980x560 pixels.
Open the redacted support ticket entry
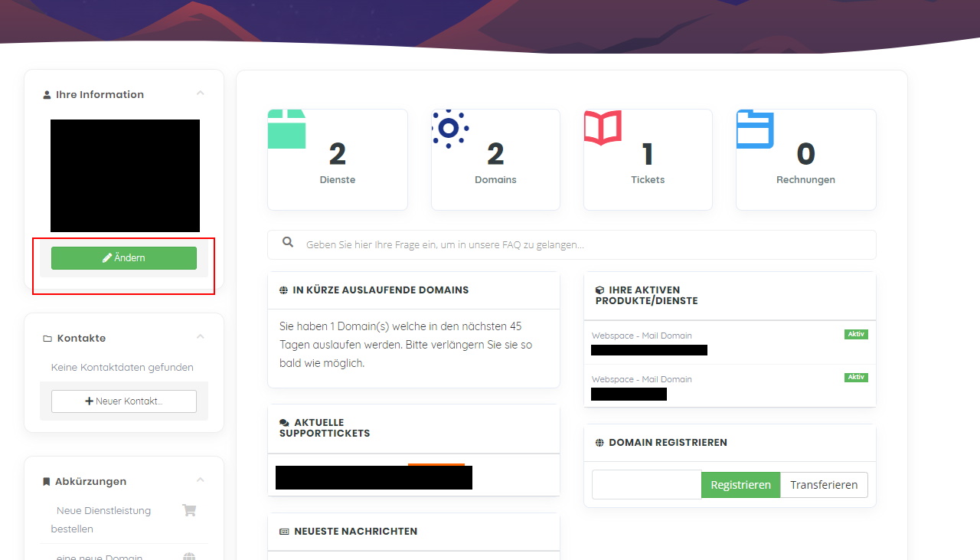click(374, 476)
